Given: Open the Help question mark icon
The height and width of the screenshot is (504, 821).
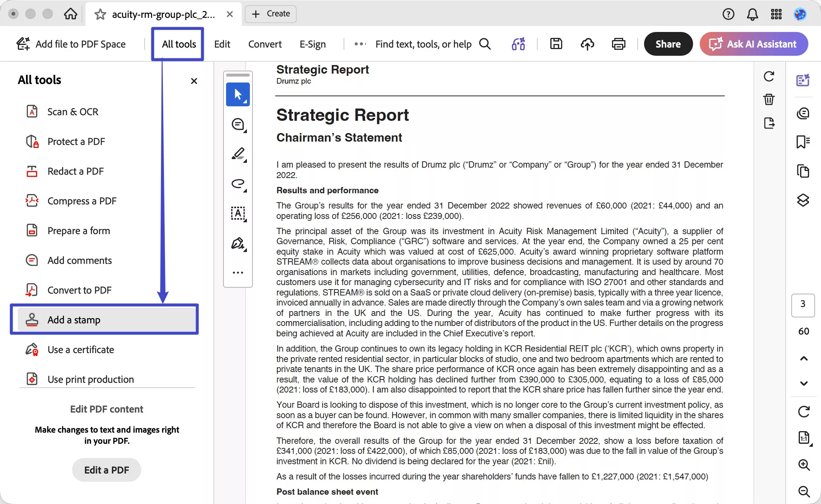Looking at the screenshot, I should coord(728,14).
